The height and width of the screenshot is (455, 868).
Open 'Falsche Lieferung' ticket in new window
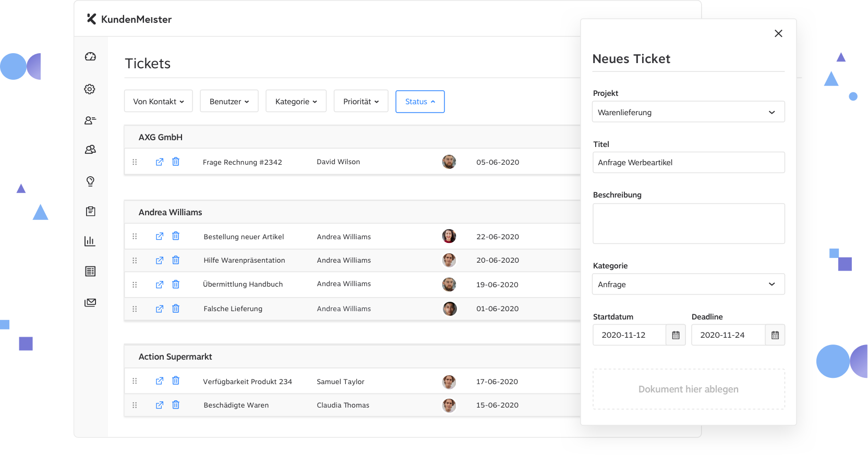pos(160,309)
